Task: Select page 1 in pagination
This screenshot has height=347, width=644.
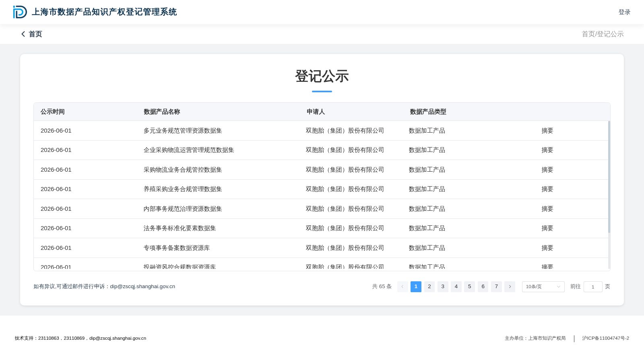Action: click(416, 287)
